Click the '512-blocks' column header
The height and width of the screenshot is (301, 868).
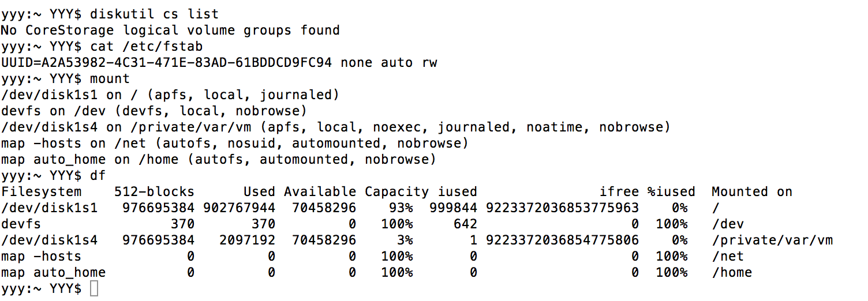coord(154,191)
